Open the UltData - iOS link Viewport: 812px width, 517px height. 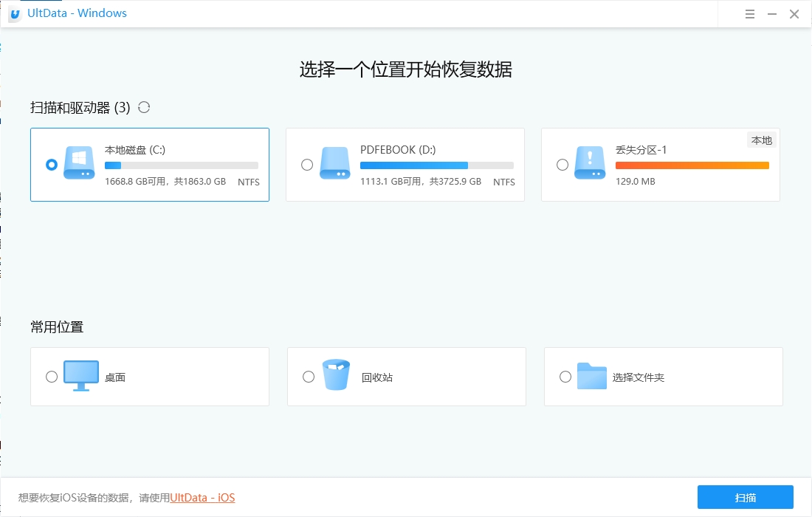tap(202, 498)
